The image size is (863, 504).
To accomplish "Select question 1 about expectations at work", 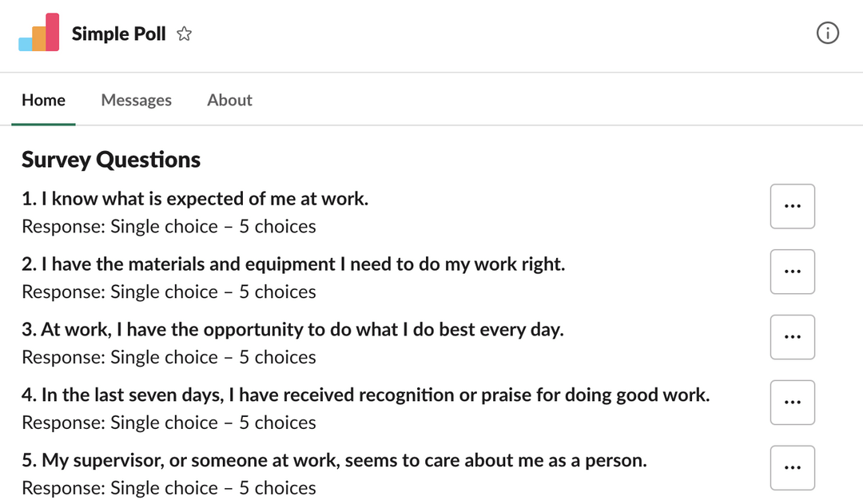I will (x=195, y=198).
